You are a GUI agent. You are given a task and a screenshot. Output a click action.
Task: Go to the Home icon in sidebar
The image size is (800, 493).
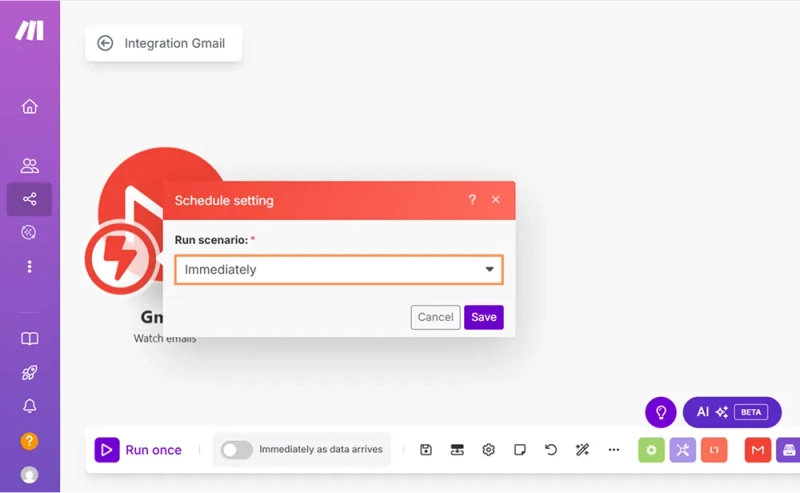coord(29,106)
